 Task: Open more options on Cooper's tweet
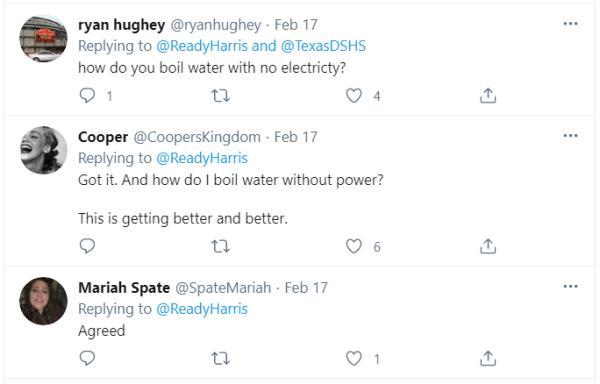(x=571, y=136)
